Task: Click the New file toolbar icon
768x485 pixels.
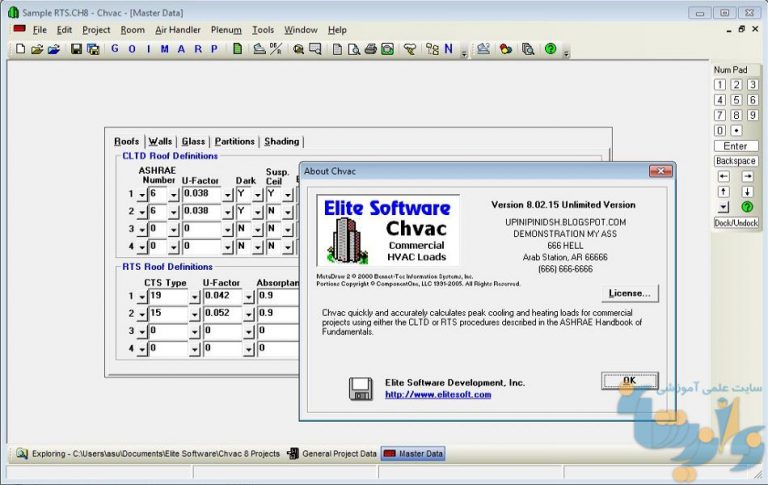Action: pyautogui.click(x=19, y=48)
